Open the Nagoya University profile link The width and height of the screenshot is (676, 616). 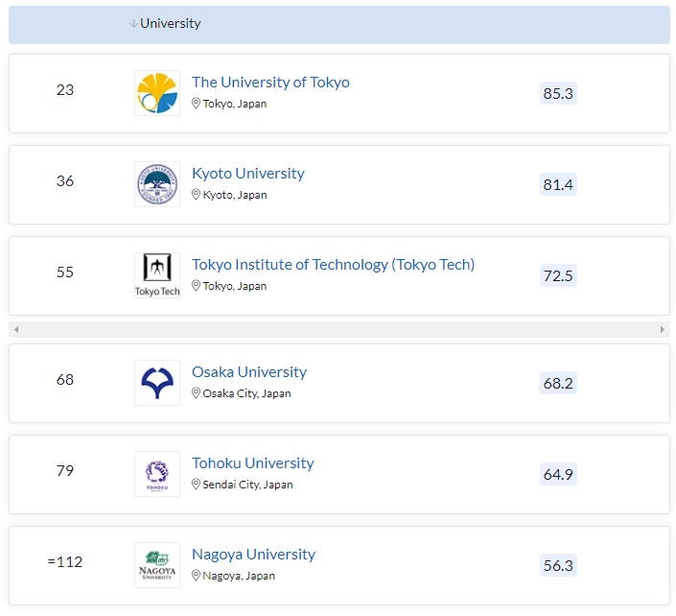point(253,555)
